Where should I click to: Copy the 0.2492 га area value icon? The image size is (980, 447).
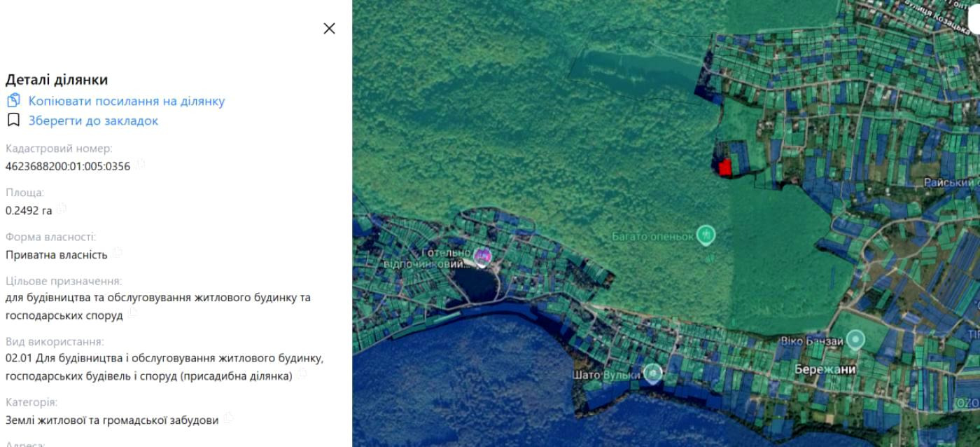click(62, 208)
